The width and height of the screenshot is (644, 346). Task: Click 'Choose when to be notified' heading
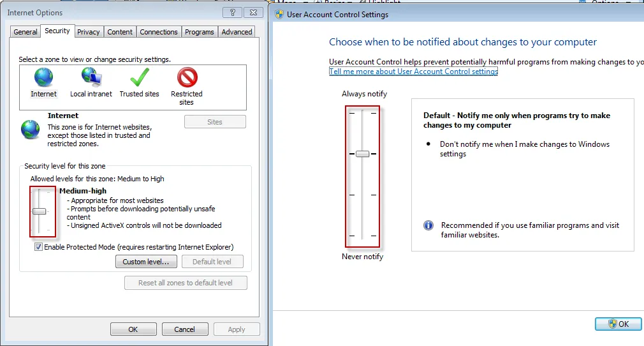coord(463,42)
